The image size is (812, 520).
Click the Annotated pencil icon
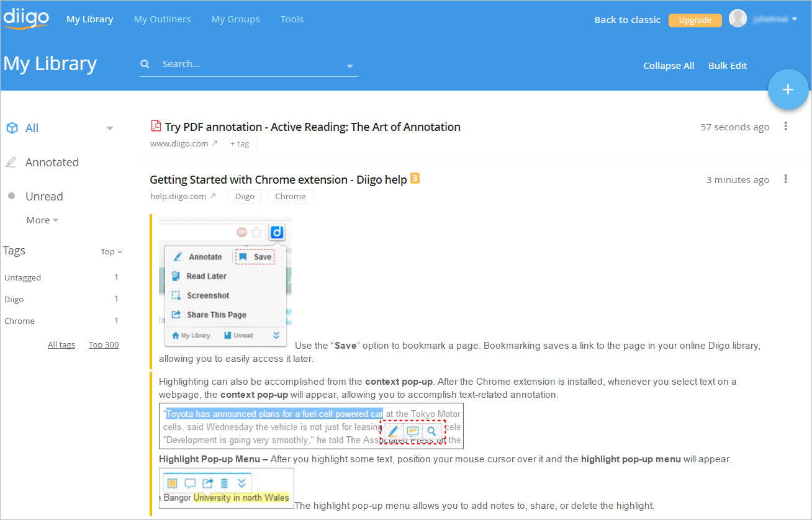pyautogui.click(x=11, y=162)
